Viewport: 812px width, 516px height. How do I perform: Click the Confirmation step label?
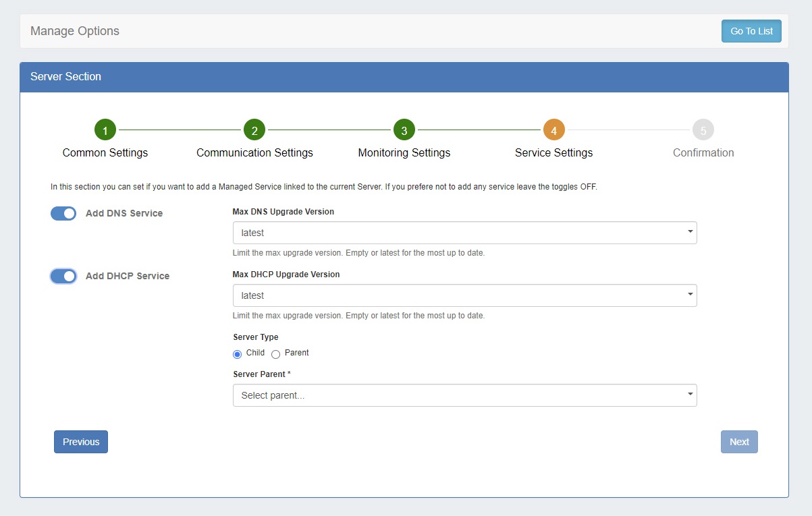703,153
